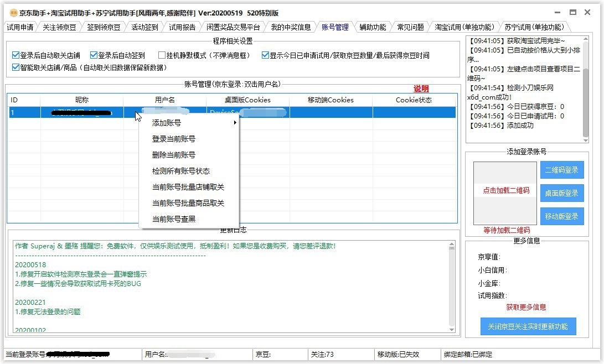Expand the 添加账号 submenu

pos(189,123)
